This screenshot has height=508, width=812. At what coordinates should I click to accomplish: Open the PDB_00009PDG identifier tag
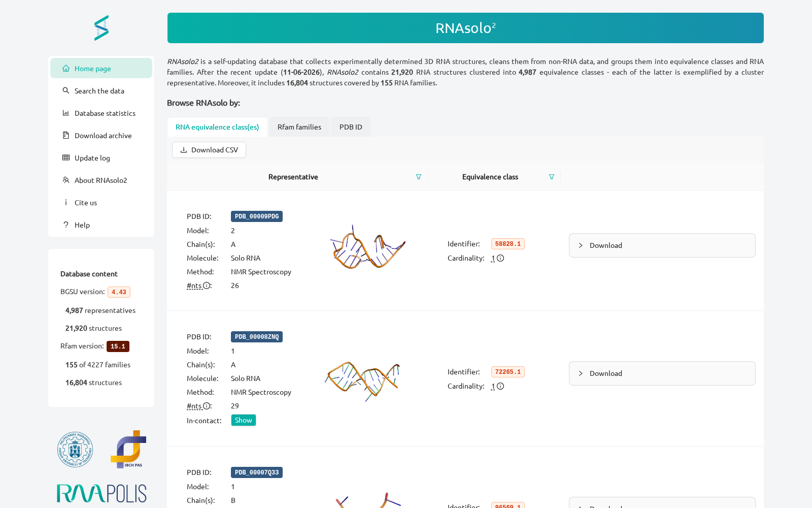pos(257,216)
